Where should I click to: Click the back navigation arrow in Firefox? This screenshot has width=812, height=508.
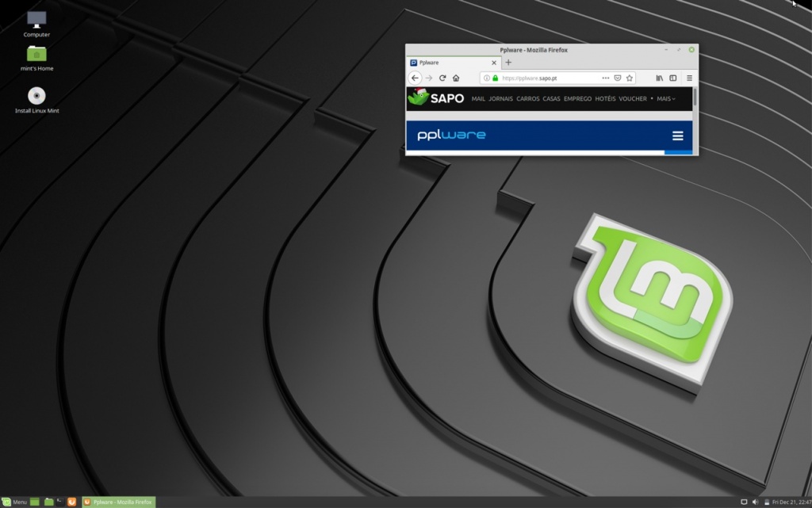tap(415, 78)
